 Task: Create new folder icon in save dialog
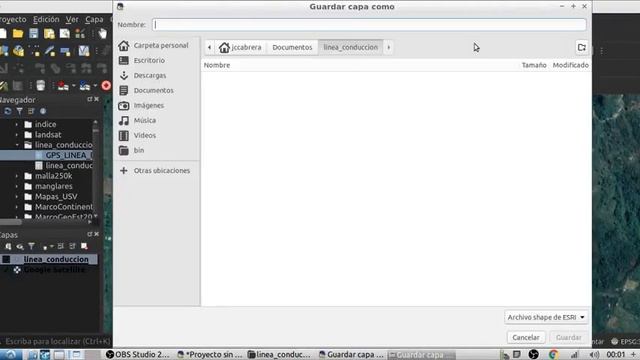pos(582,47)
